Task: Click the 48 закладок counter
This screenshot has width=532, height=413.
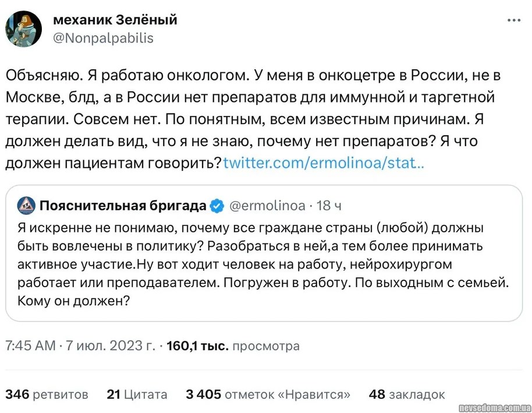Action: [x=407, y=394]
